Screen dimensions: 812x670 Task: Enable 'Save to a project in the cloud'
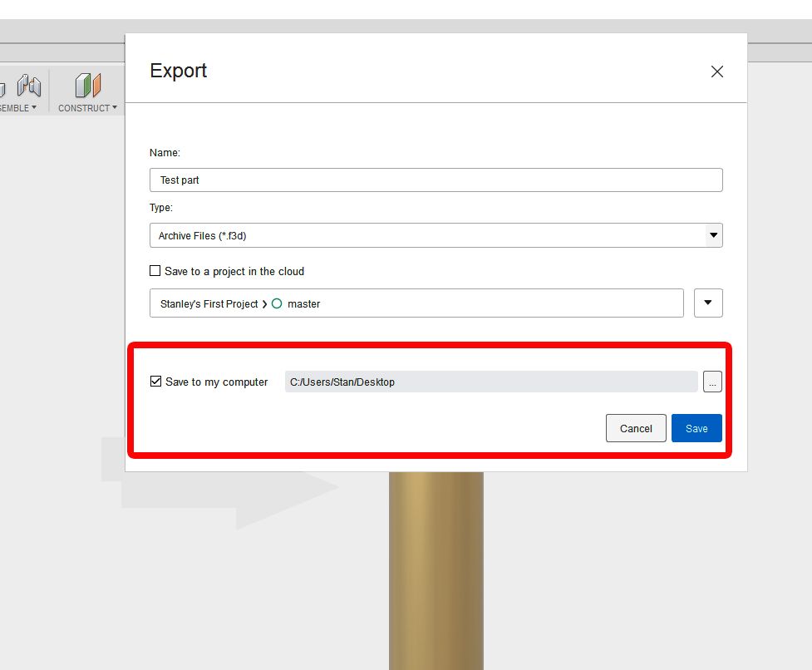point(155,271)
